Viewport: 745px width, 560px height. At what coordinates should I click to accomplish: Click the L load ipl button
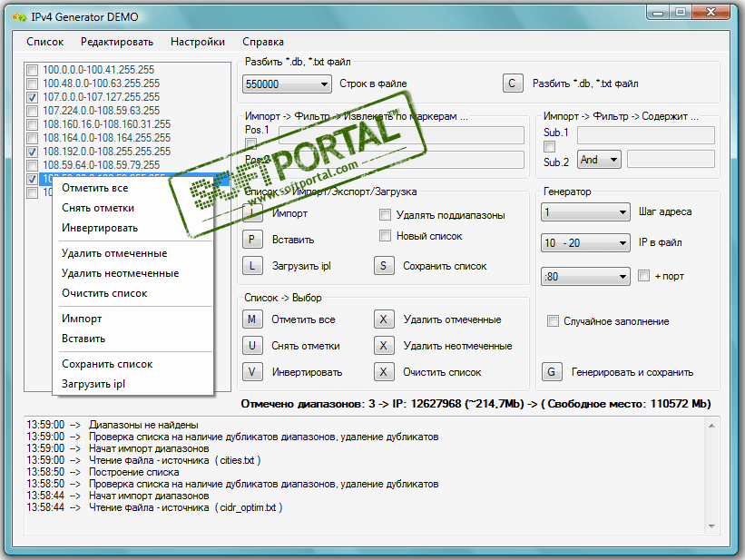[x=252, y=266]
